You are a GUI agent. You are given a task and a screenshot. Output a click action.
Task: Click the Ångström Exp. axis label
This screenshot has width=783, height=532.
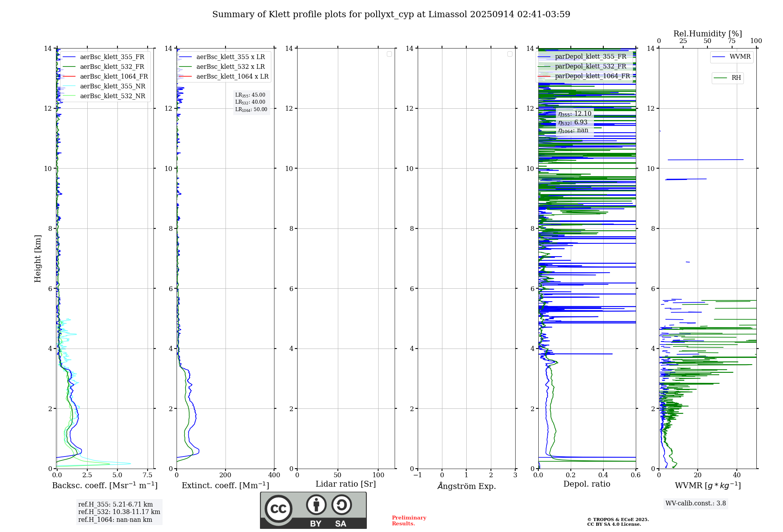pyautogui.click(x=467, y=486)
